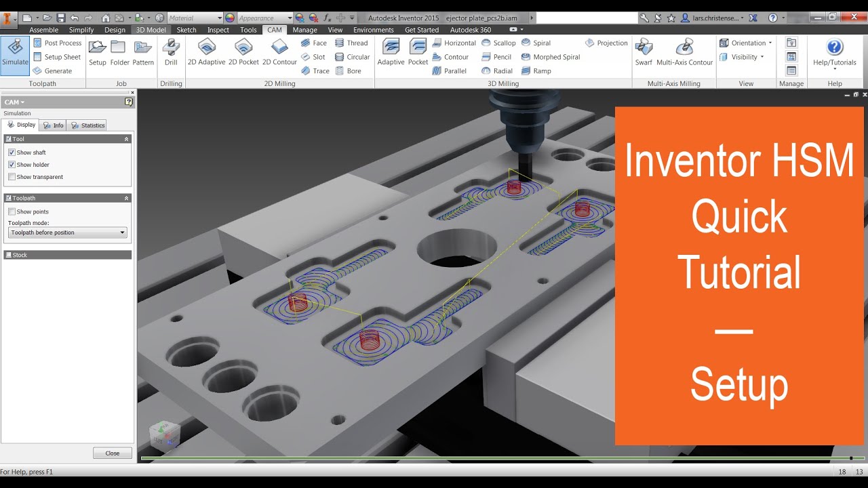Open Autodesk 360 tab
868x488 pixels.
tap(471, 30)
